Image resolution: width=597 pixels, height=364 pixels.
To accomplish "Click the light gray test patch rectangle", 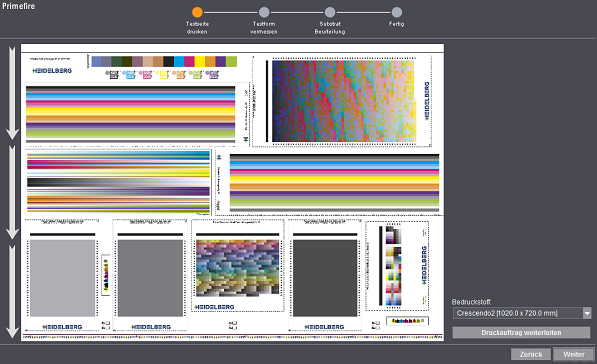I will point(62,277).
